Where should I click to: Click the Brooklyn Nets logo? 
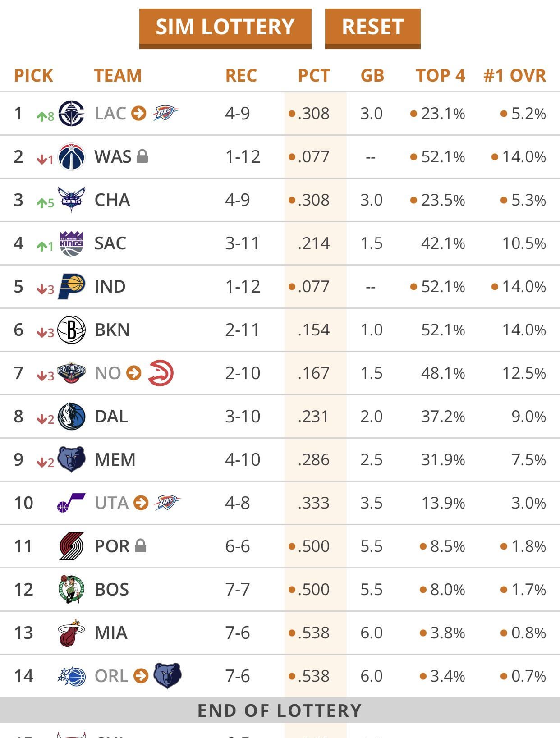point(71,330)
